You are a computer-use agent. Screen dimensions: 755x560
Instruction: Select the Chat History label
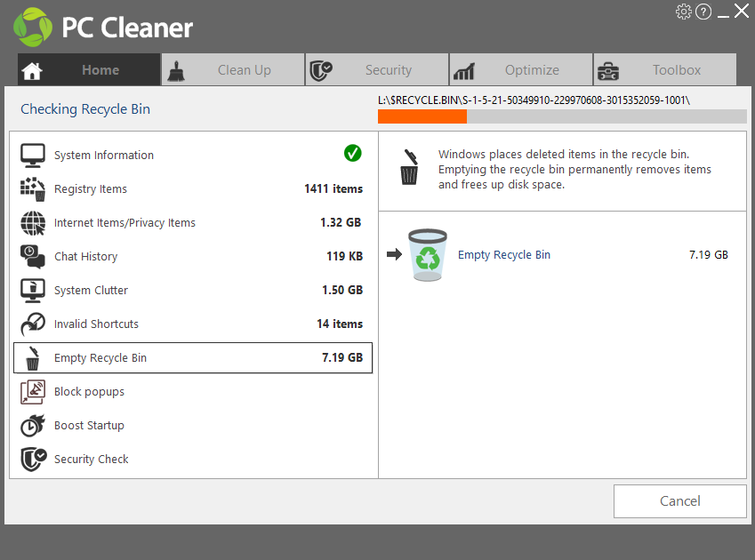pyautogui.click(x=85, y=256)
